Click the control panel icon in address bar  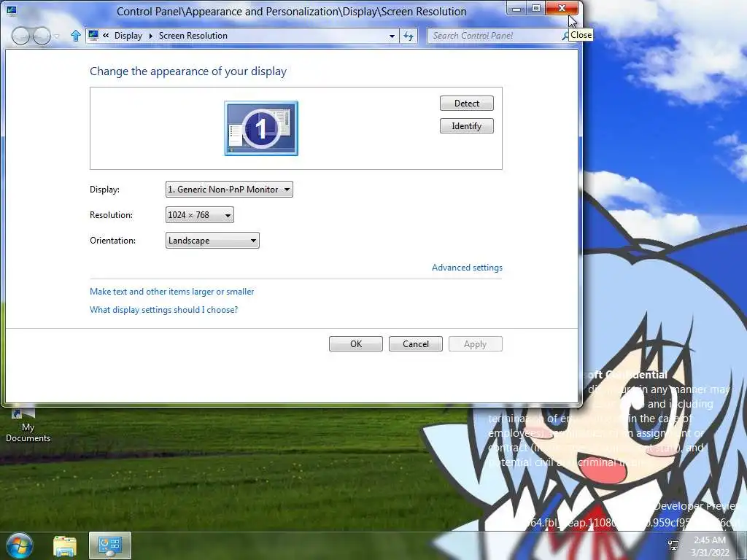point(94,35)
